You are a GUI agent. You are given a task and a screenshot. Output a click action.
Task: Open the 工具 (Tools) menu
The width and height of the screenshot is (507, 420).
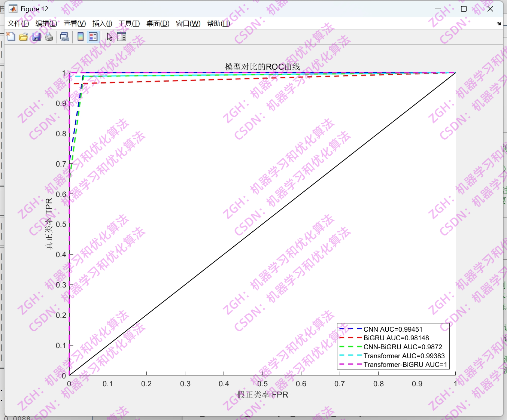pos(129,23)
